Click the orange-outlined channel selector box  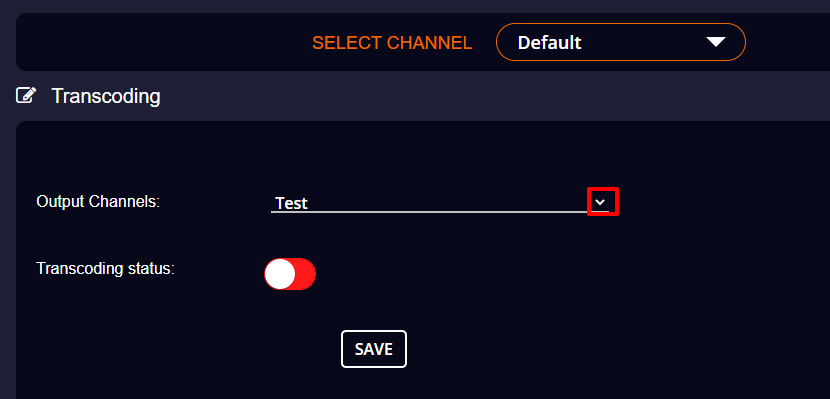[x=620, y=42]
